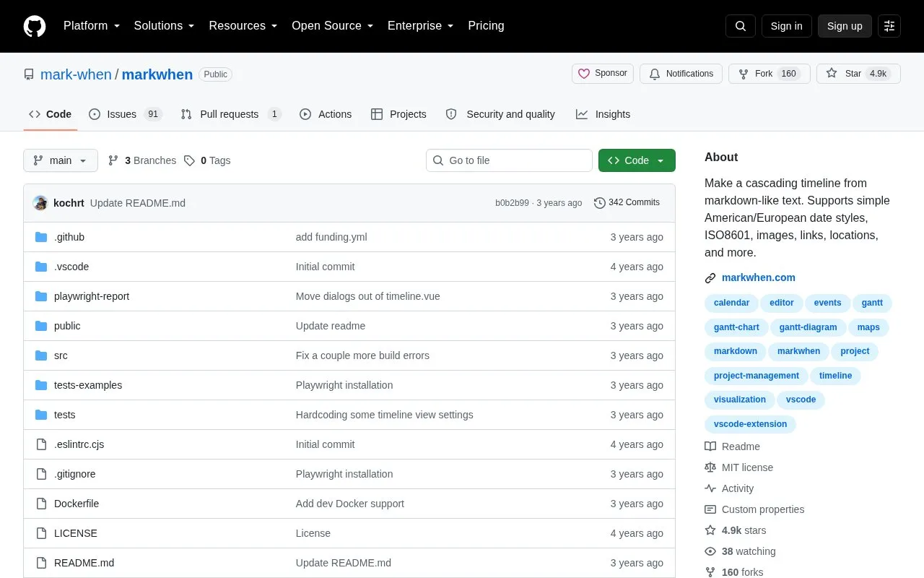Switch to the Pull requests tab

coord(231,114)
